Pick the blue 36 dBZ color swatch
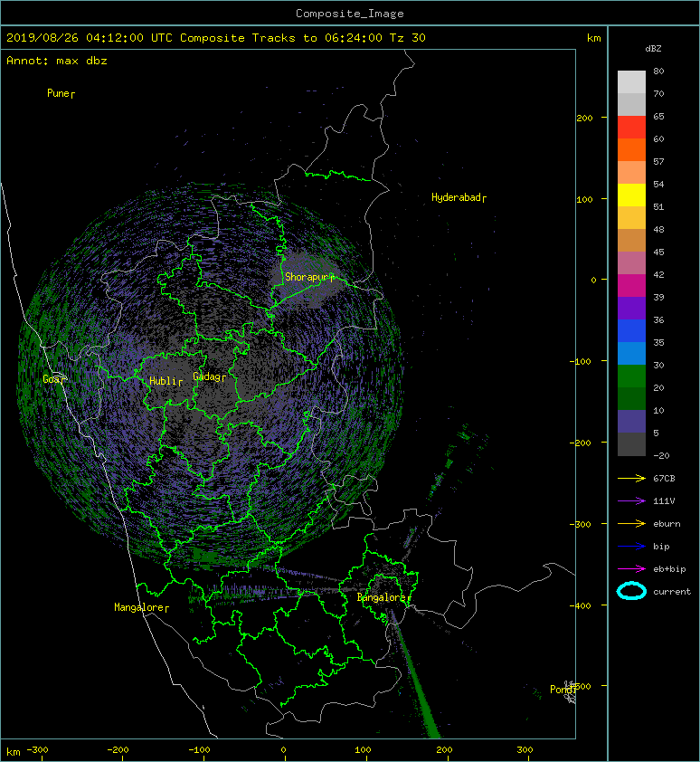 pos(631,331)
